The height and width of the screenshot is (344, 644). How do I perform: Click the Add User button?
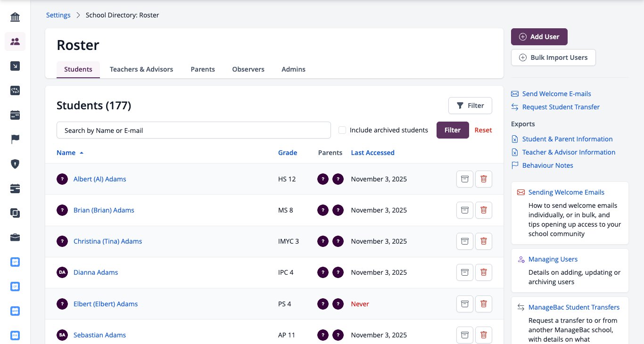pyautogui.click(x=539, y=37)
